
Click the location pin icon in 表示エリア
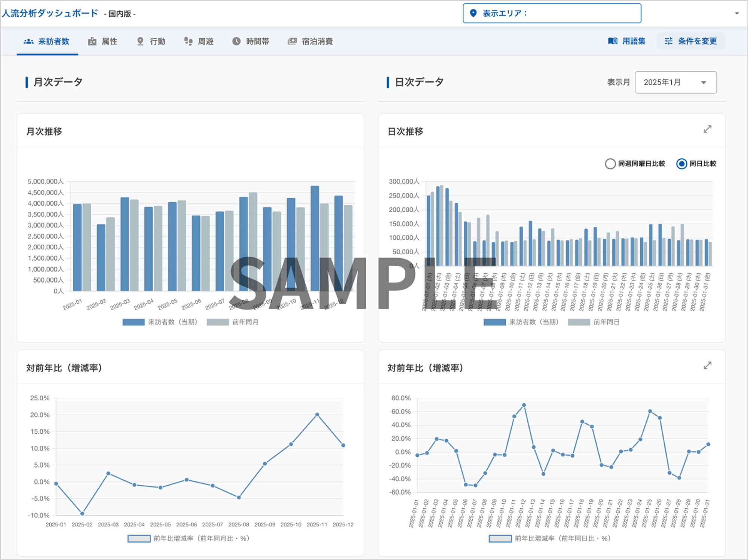coord(473,13)
